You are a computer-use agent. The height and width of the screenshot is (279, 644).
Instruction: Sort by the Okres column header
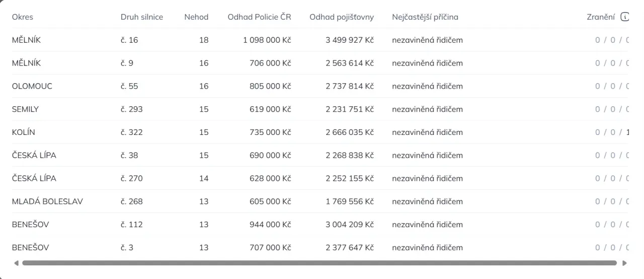pos(23,17)
